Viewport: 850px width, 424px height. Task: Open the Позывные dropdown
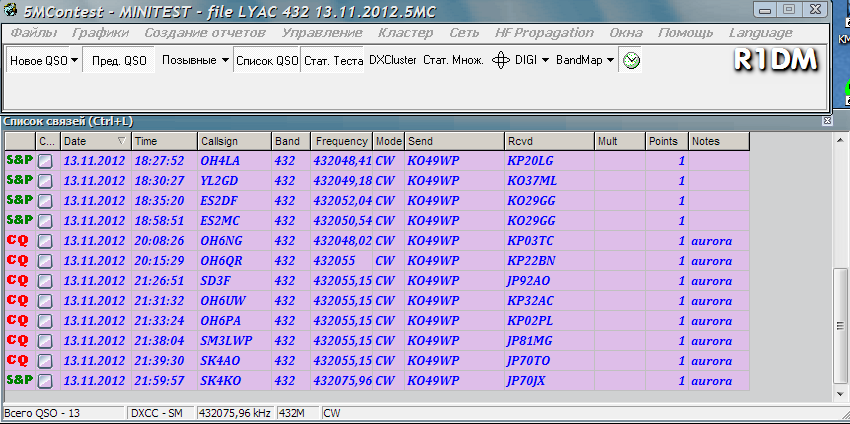[x=225, y=60]
